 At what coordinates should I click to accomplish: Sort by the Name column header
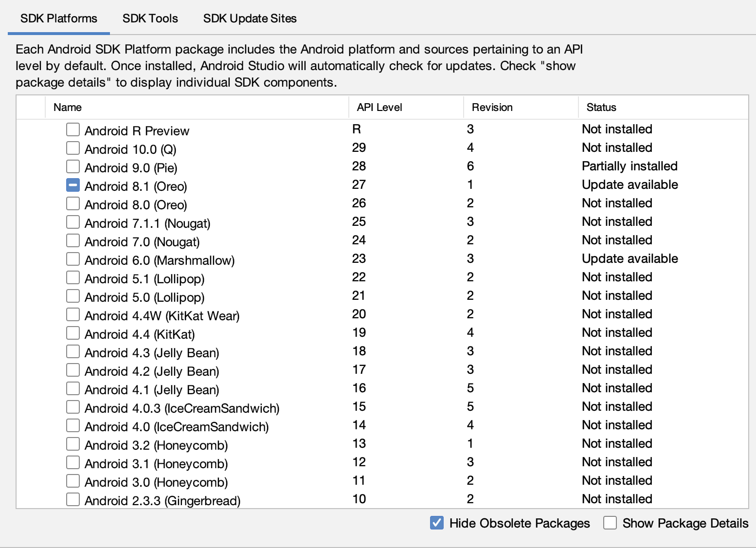click(197, 107)
